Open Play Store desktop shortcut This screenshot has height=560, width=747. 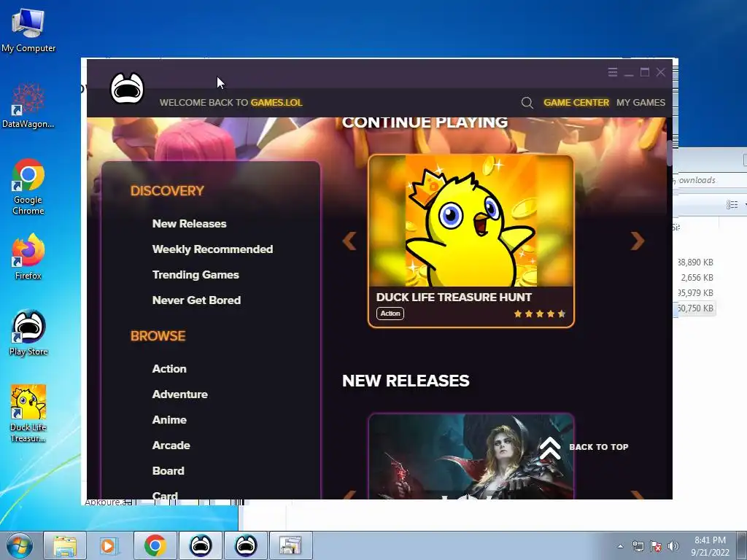point(28,332)
